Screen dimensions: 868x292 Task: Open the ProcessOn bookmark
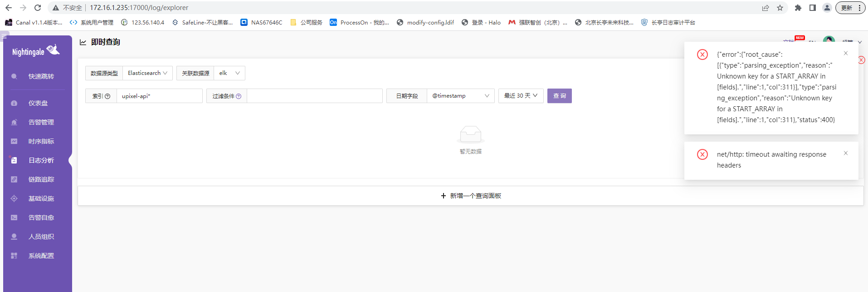tap(360, 22)
